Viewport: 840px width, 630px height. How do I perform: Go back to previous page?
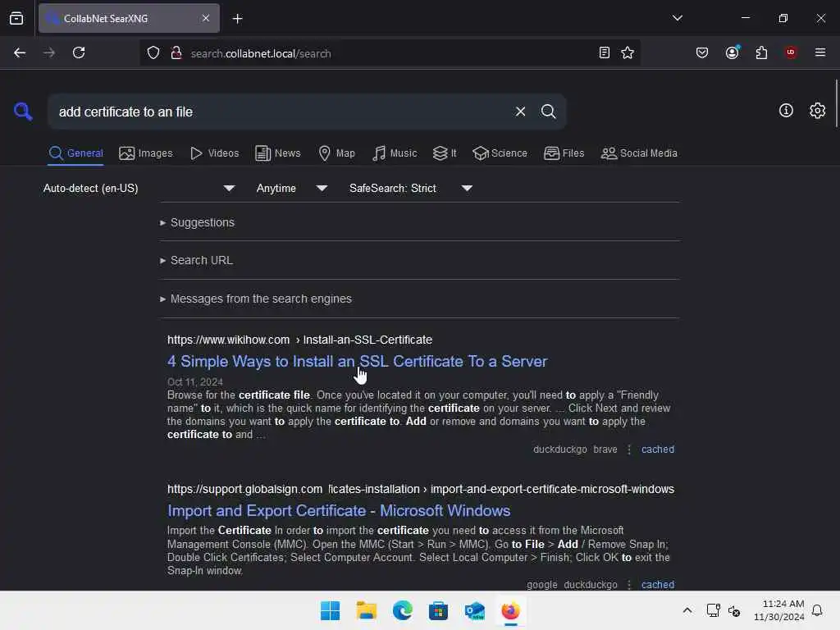[20, 52]
